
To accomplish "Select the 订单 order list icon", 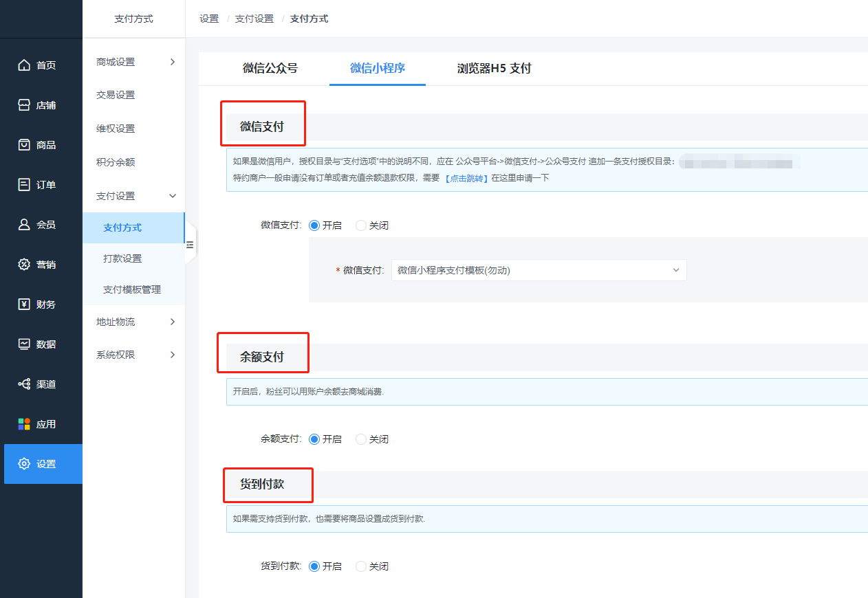I will coord(24,185).
